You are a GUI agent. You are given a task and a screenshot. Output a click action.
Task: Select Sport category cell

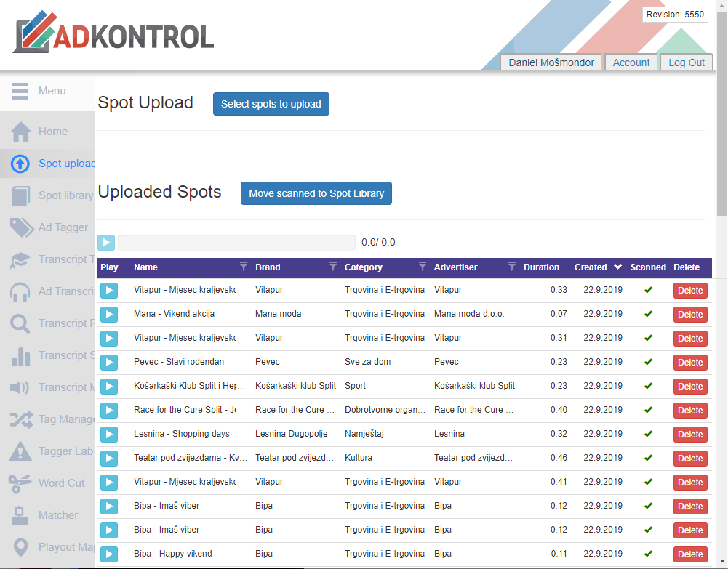pos(355,386)
